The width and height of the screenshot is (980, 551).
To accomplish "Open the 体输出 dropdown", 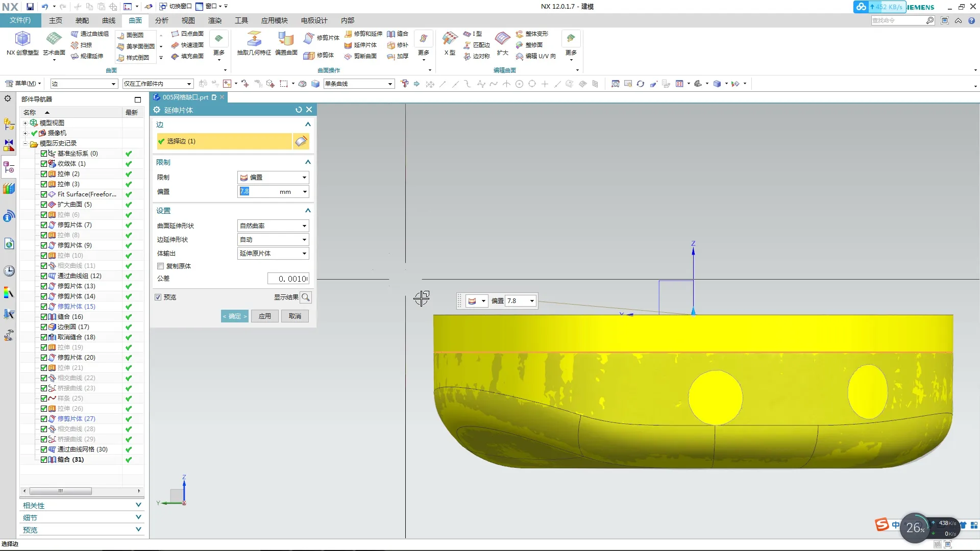I will click(273, 254).
